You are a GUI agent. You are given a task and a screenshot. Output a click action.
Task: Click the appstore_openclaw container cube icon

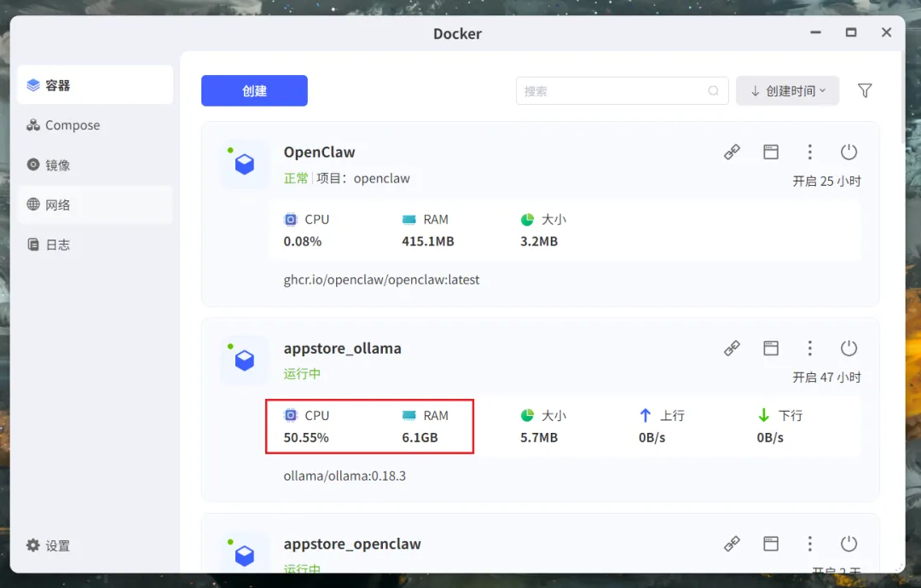(x=245, y=556)
